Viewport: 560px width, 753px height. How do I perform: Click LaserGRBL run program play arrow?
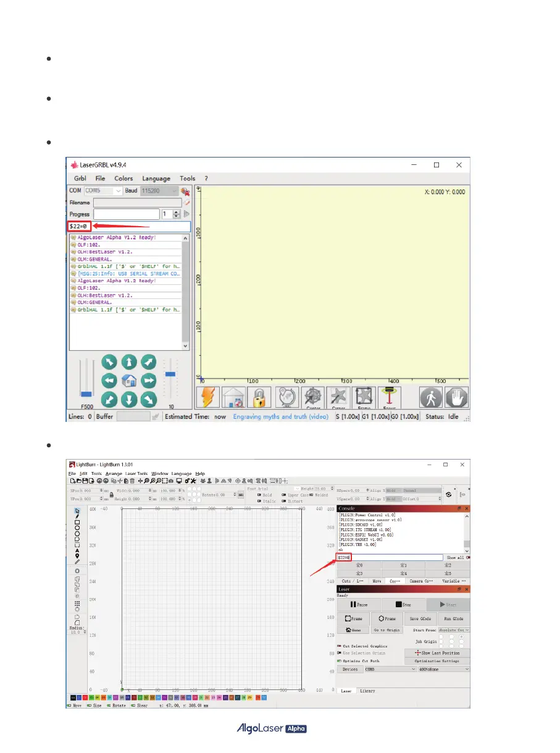(186, 214)
